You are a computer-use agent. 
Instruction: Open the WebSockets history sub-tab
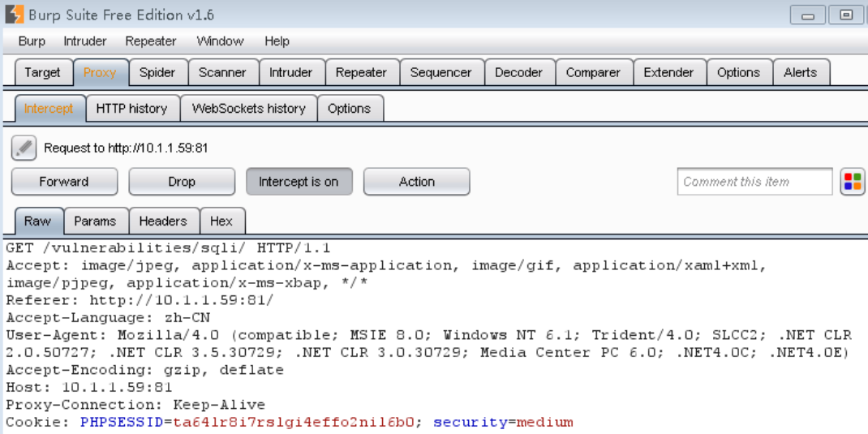coord(248,109)
